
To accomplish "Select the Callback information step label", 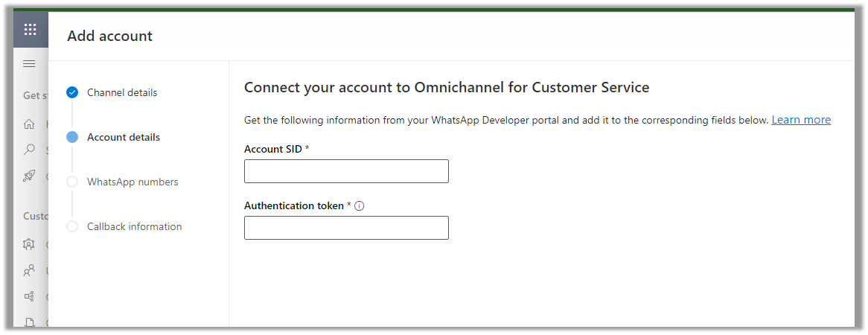I will (x=134, y=226).
